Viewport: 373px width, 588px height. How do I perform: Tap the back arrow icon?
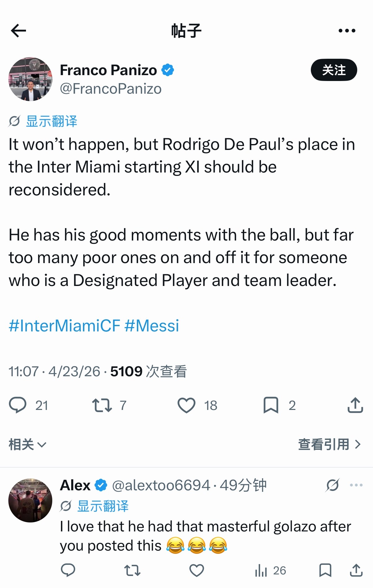19,31
